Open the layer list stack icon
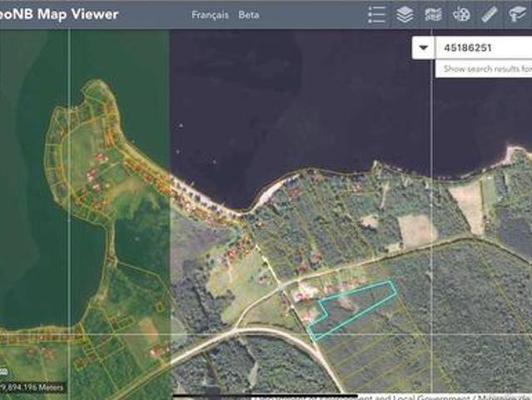The image size is (532, 400). tap(405, 15)
